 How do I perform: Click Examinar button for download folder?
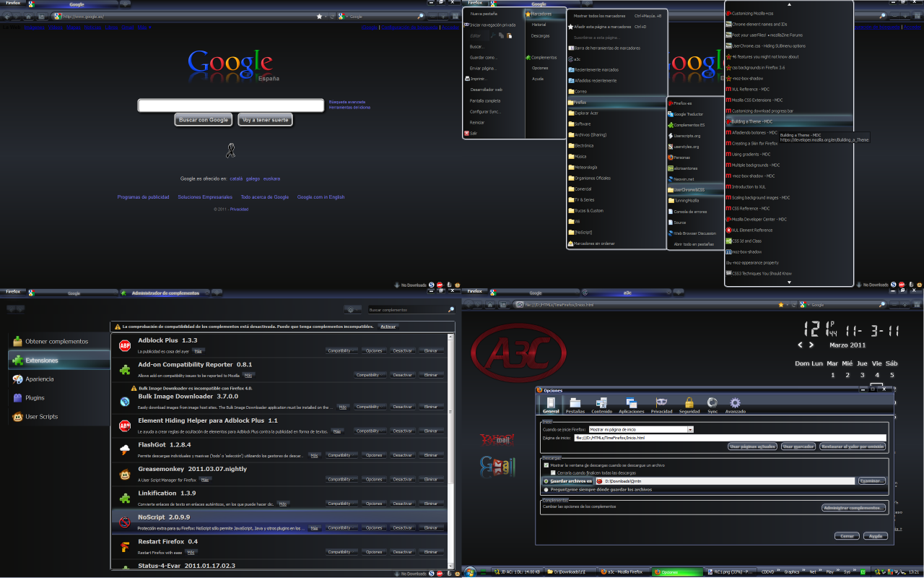(x=871, y=480)
